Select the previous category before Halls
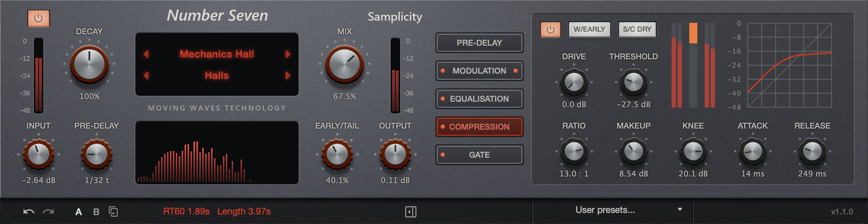 [146, 76]
